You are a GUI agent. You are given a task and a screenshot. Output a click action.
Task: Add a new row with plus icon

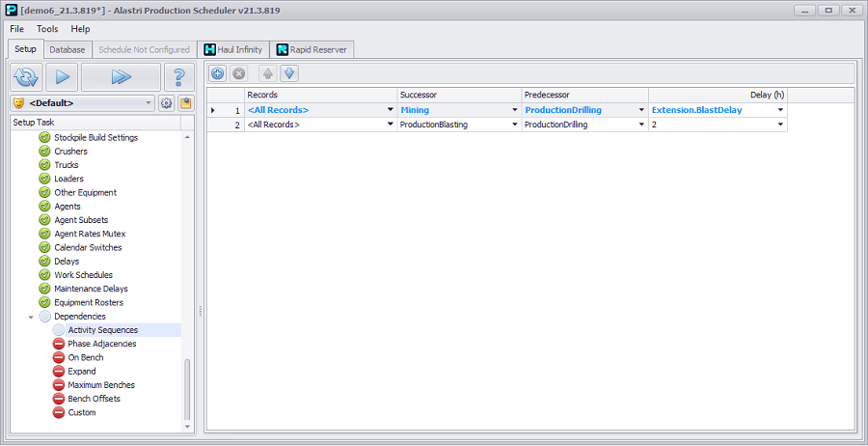218,73
